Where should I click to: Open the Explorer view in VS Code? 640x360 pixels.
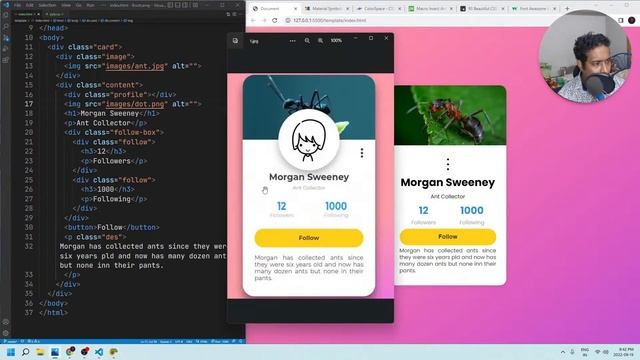[x=6, y=16]
